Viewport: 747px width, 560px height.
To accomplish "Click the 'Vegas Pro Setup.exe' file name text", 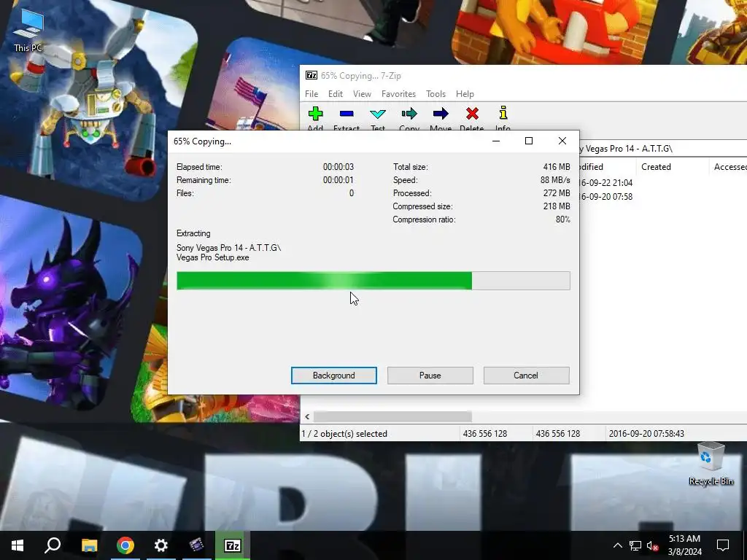I will point(212,257).
